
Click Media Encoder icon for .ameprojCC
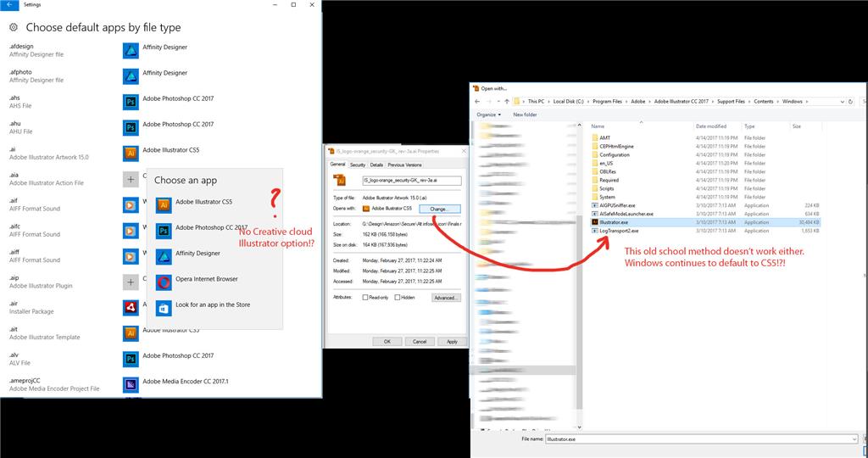pos(131,385)
